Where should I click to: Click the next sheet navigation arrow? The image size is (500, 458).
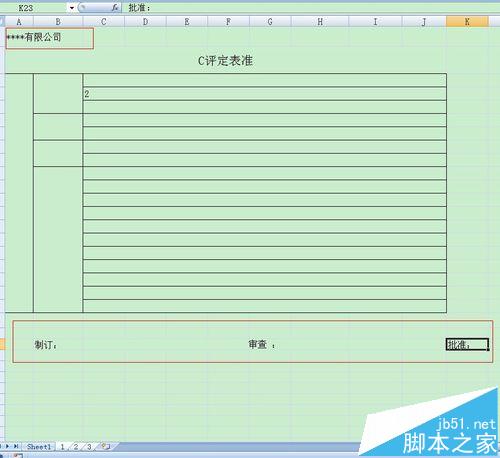click(7, 446)
